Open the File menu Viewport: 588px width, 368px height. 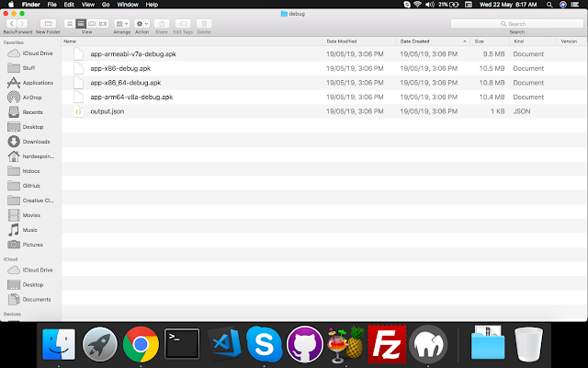click(52, 5)
